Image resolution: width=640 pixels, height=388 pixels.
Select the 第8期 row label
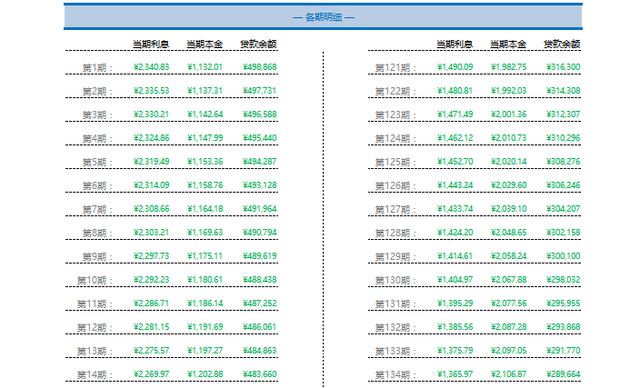point(98,233)
